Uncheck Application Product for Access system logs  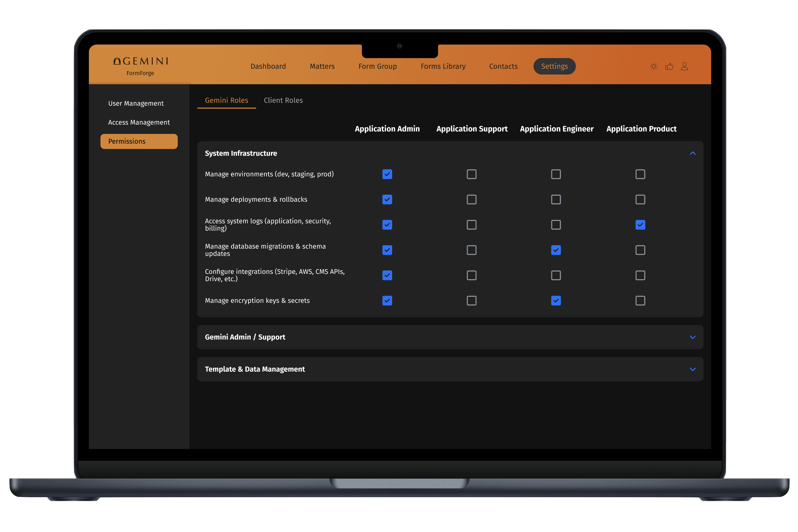click(640, 225)
